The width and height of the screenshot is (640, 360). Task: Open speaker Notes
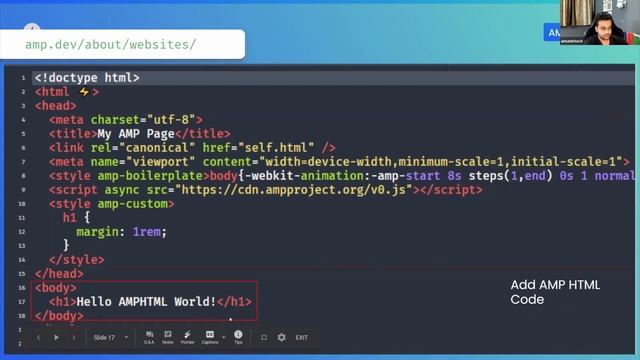(168, 337)
